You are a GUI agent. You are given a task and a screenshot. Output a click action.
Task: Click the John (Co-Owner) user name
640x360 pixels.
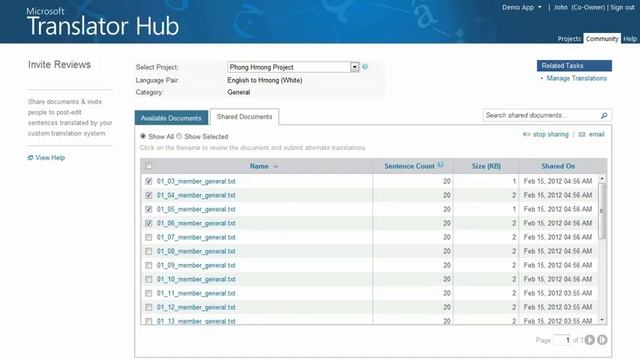tap(579, 7)
